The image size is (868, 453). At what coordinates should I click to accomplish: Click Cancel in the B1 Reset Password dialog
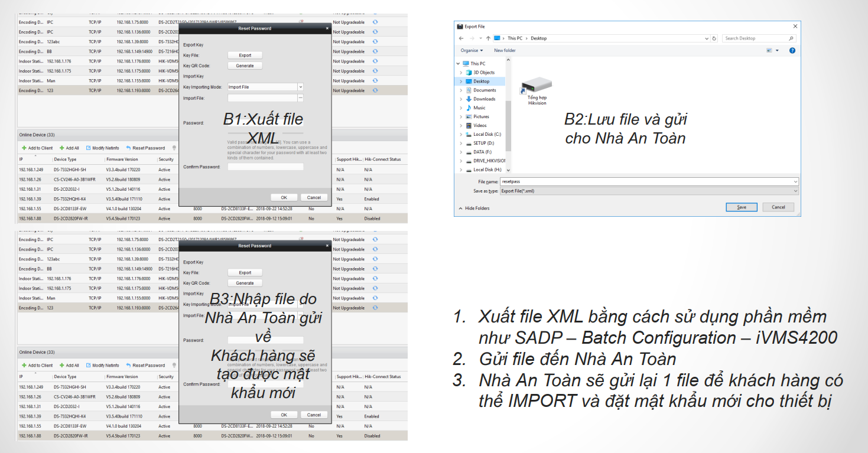pyautogui.click(x=314, y=197)
